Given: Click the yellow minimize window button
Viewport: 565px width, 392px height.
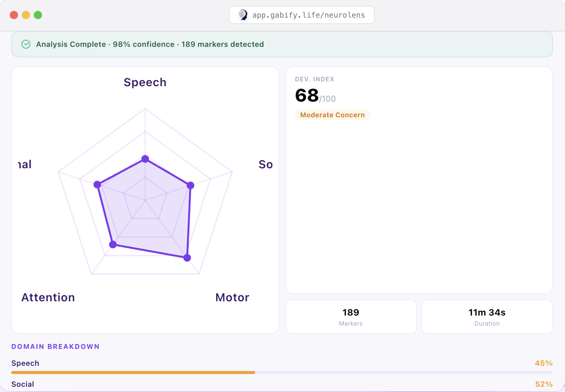Looking at the screenshot, I should click(26, 15).
